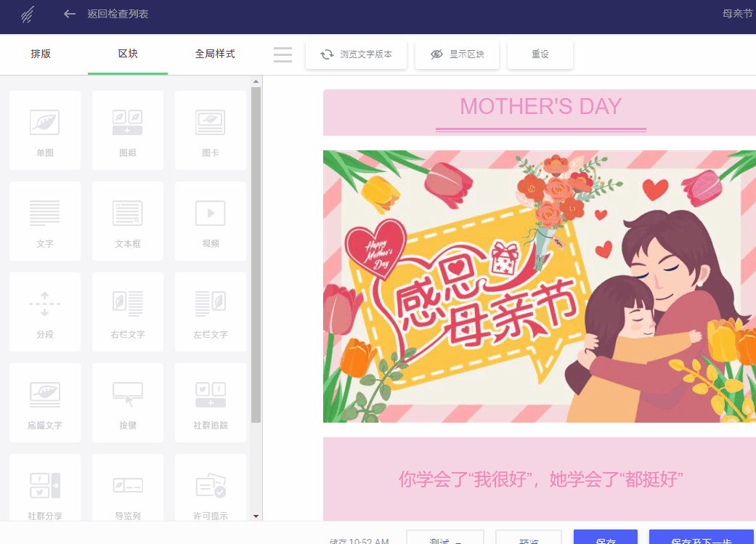The height and width of the screenshot is (544, 756).
Task: Select the 单图 single image block
Action: point(45,130)
